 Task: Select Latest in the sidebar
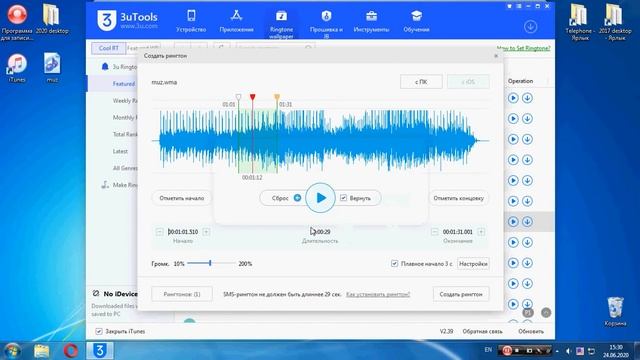120,151
